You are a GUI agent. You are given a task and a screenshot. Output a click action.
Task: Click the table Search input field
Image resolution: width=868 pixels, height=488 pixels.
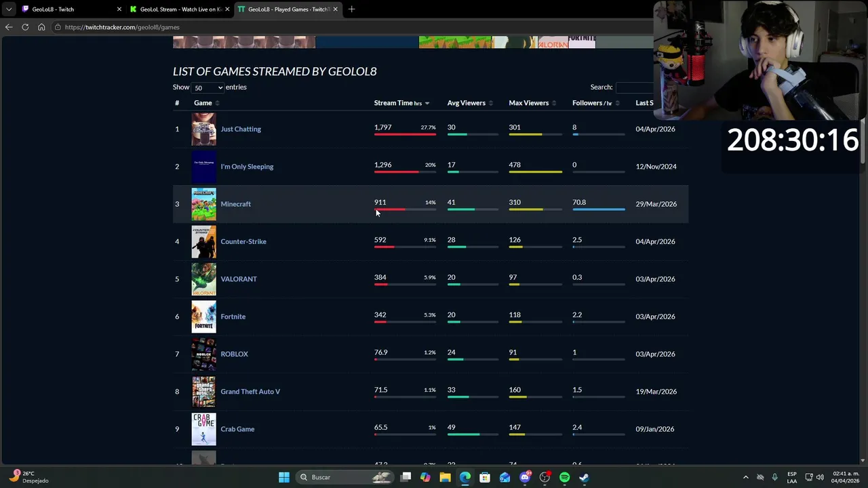(635, 87)
